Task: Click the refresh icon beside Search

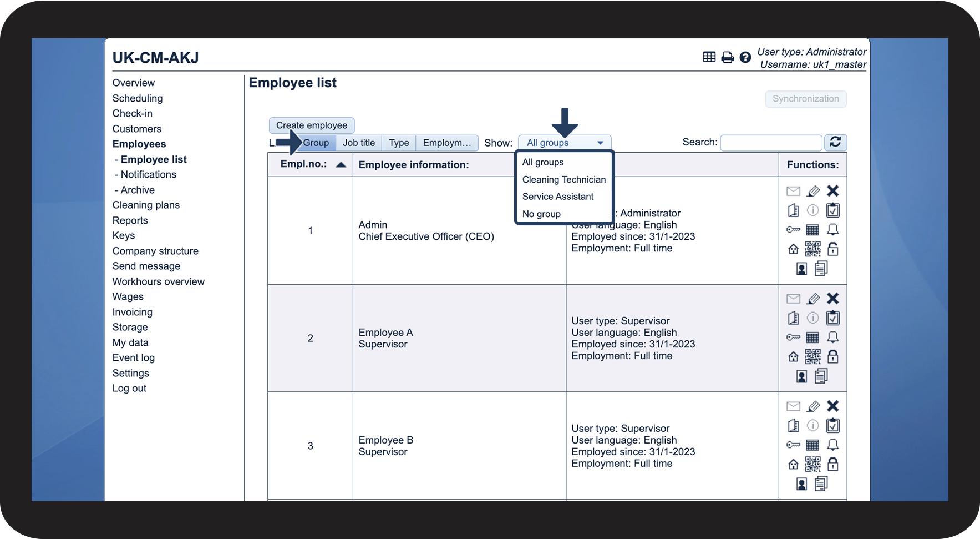Action: 835,142
